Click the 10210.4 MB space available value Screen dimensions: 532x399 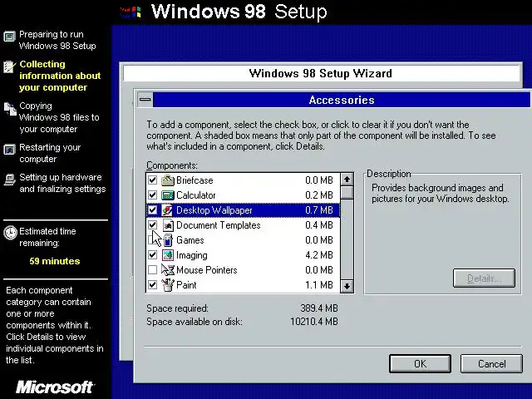(314, 322)
